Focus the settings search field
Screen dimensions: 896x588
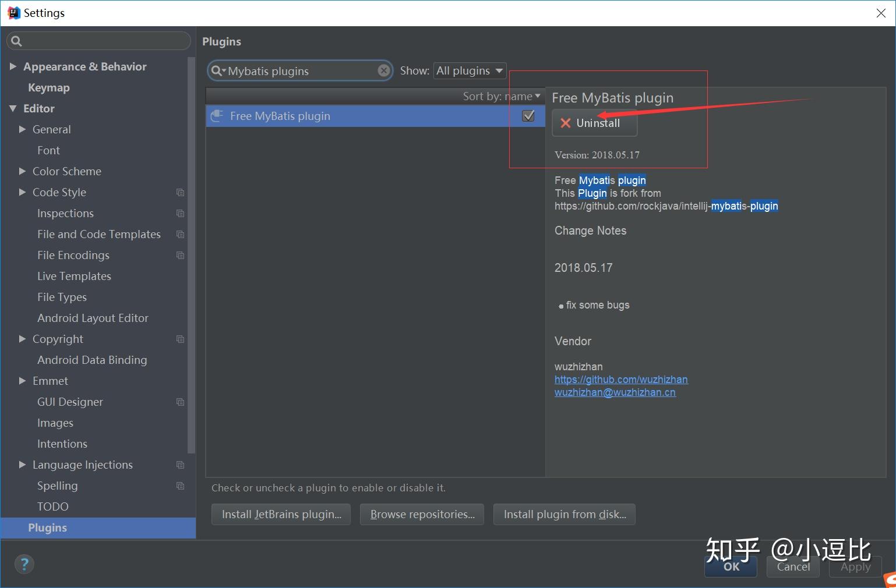(x=98, y=41)
